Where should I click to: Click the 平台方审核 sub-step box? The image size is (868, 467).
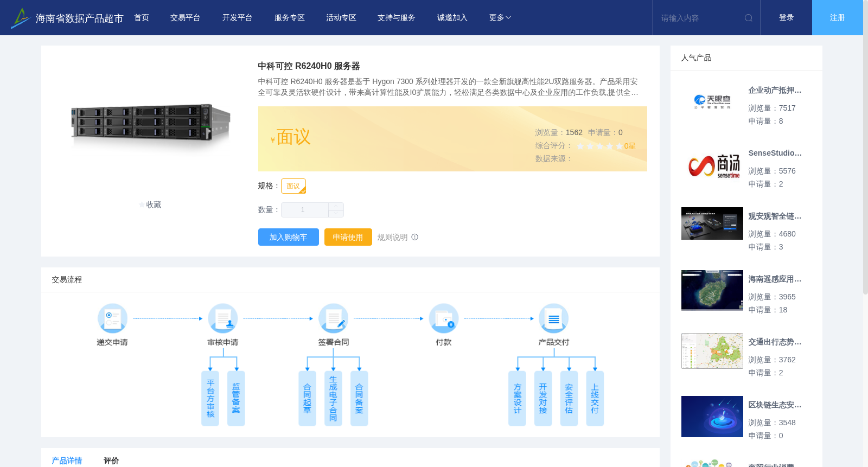pyautogui.click(x=210, y=399)
